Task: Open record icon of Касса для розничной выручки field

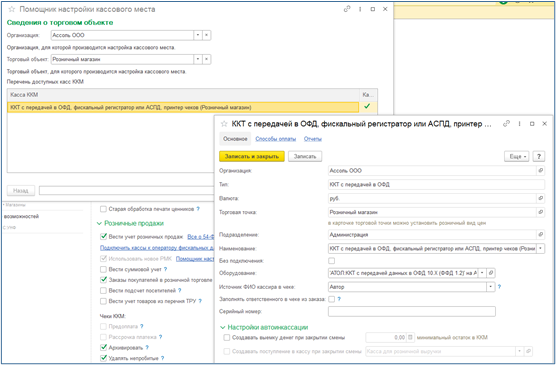Action: click(528, 351)
